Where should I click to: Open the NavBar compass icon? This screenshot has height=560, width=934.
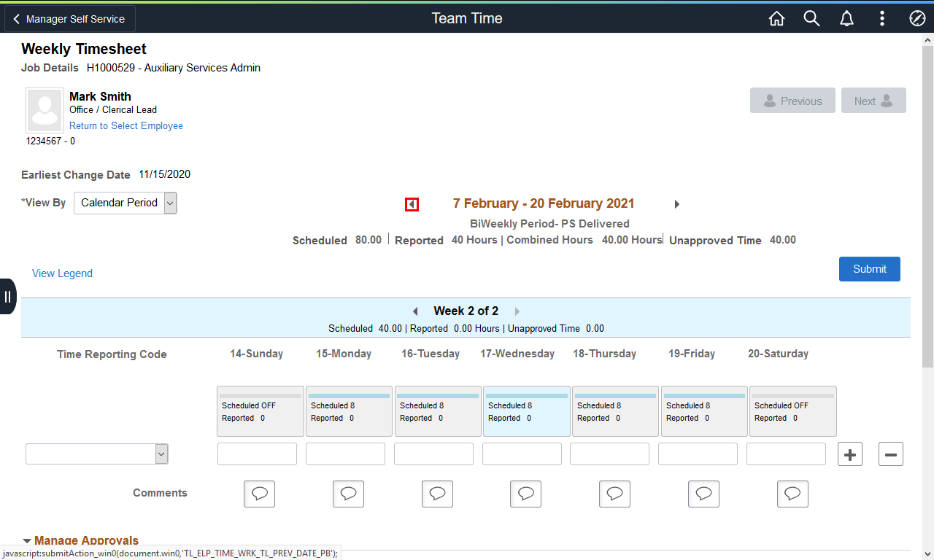[x=917, y=19]
